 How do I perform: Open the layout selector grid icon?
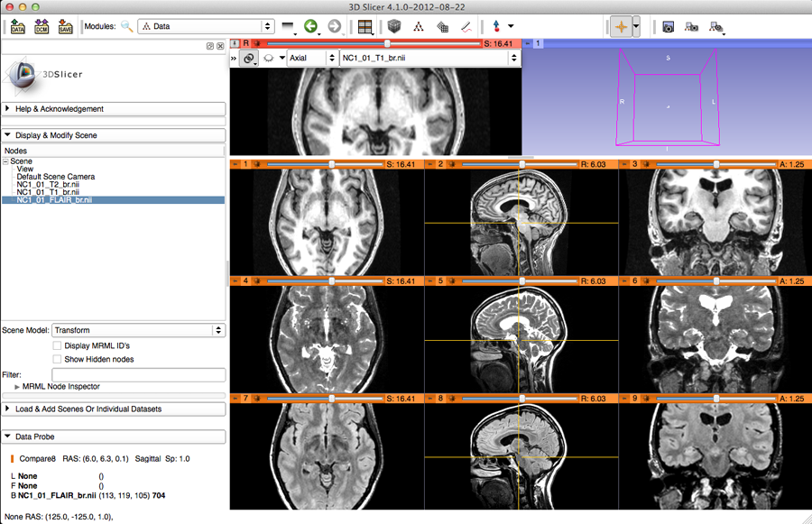(364, 26)
